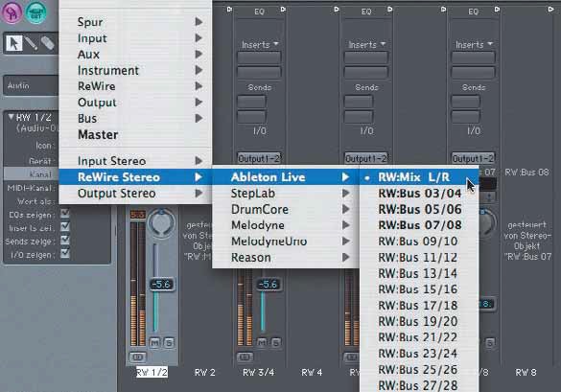Screen dimensions: 561x392
Task: Solo the RW 1/2 channel
Action: [169, 343]
